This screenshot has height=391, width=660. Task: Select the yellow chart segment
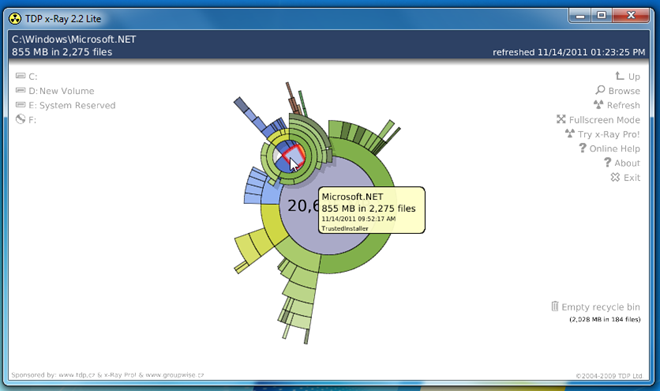click(270, 222)
